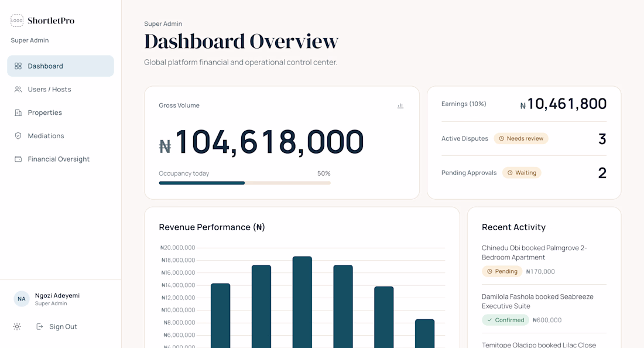
Task: Click the bar chart icon in Gross Volume card
Action: click(400, 105)
